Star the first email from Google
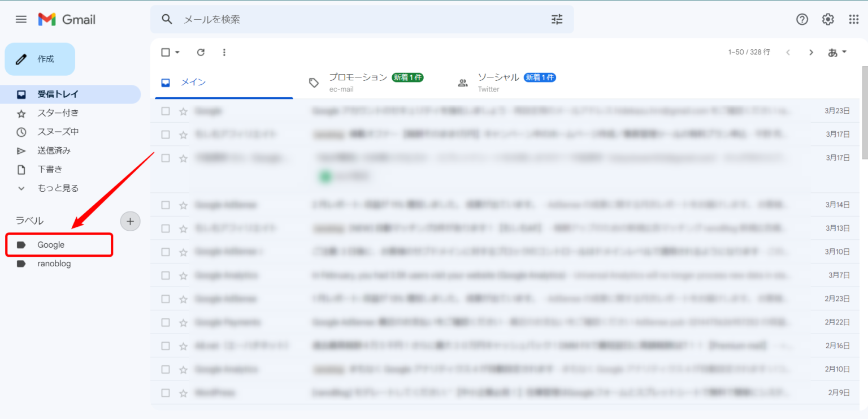The height and width of the screenshot is (419, 868). point(183,111)
